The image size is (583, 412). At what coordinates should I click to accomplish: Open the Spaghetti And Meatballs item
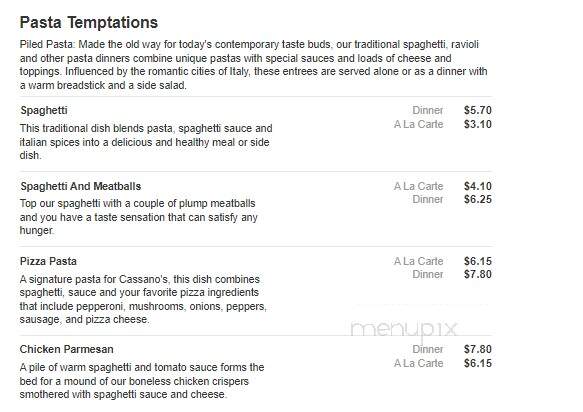(81, 186)
